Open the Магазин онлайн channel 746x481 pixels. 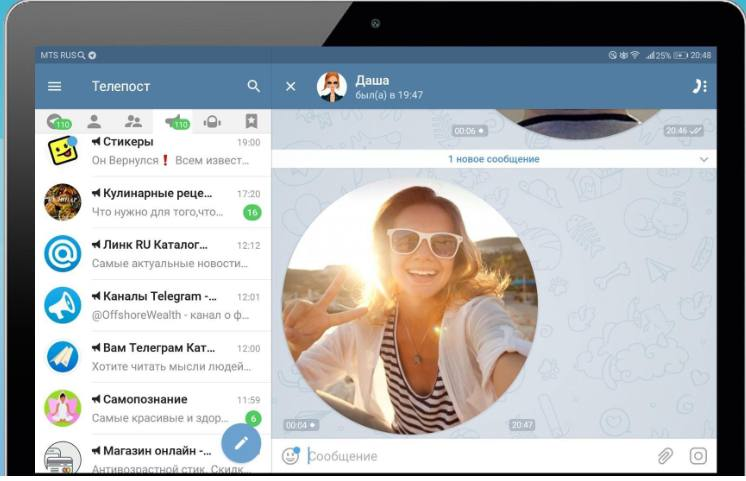pos(153,454)
